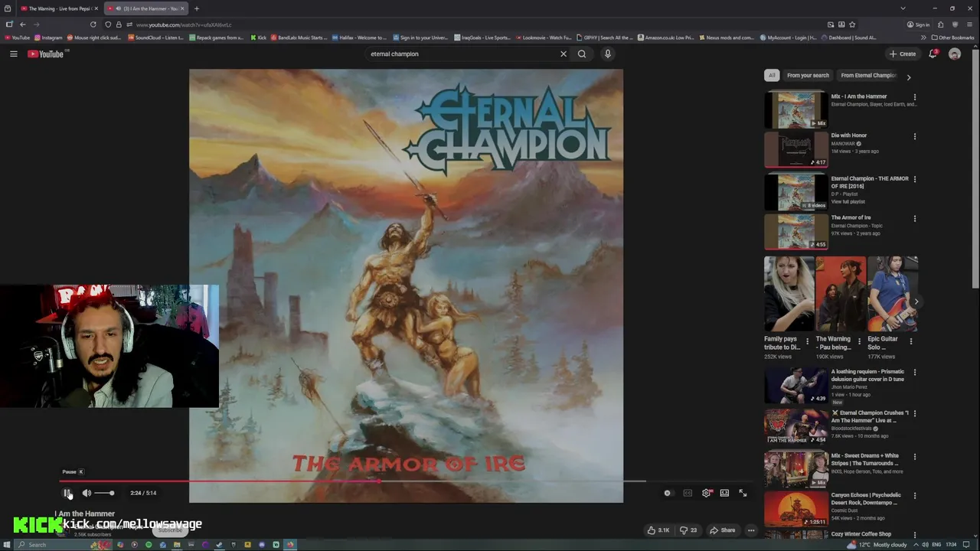Click 'View full playlist' link
This screenshot has height=551, width=980.
tap(848, 201)
